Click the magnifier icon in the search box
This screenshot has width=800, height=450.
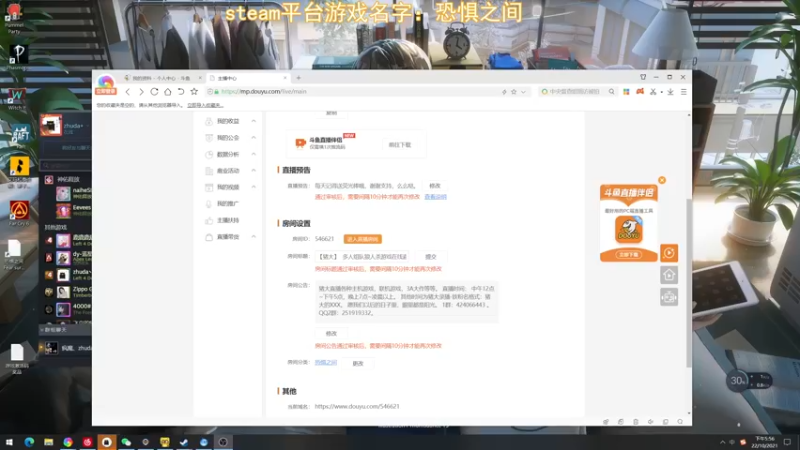[611, 92]
